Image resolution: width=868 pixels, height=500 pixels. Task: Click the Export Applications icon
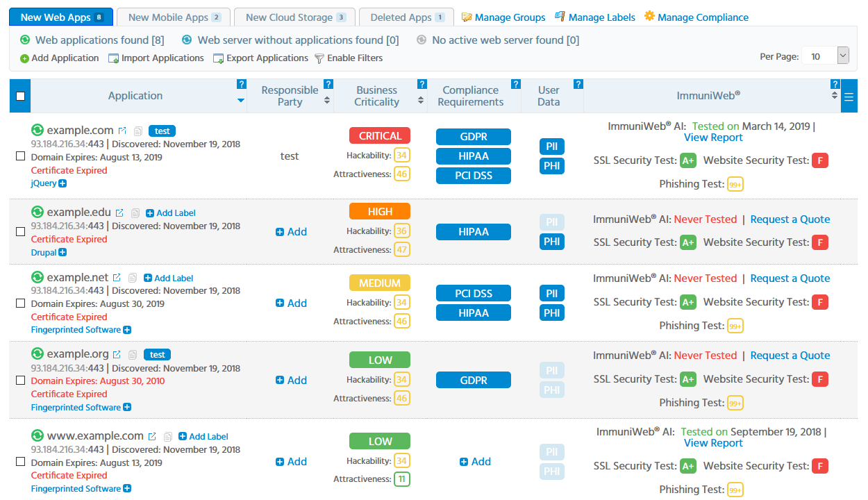[x=218, y=58]
